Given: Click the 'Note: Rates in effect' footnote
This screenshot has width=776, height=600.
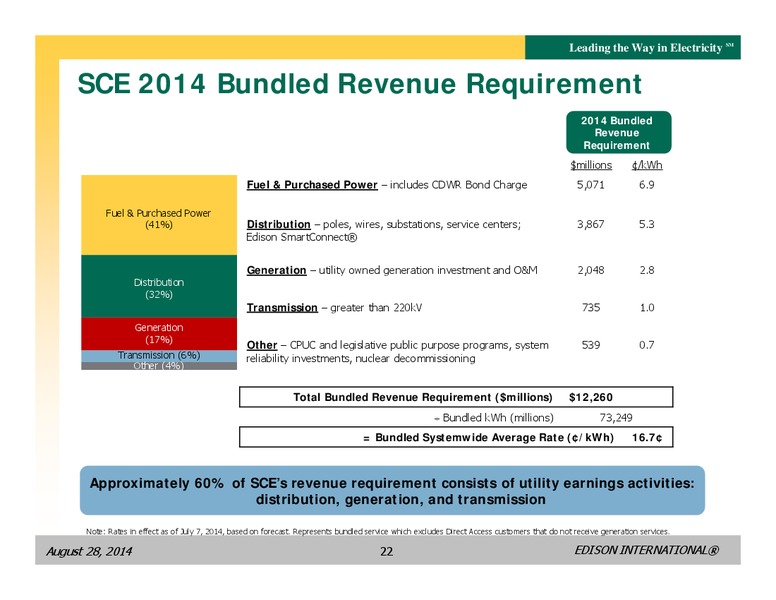Looking at the screenshot, I should 378,532.
